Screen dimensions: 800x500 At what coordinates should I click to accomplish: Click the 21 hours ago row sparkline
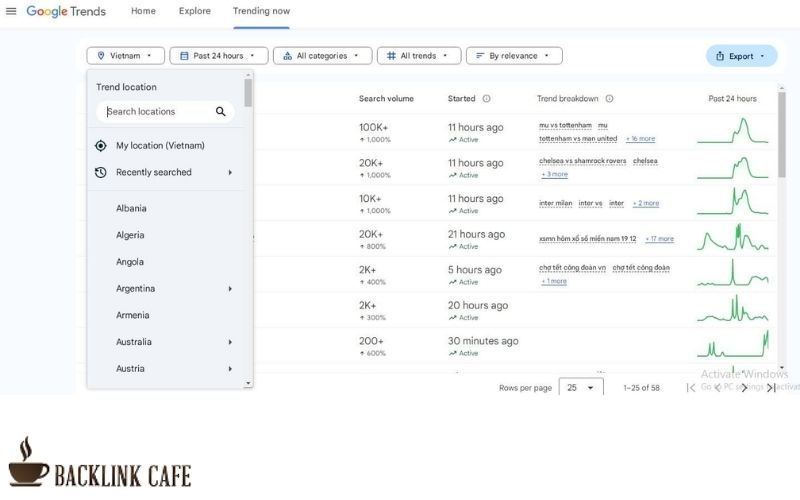click(x=733, y=237)
